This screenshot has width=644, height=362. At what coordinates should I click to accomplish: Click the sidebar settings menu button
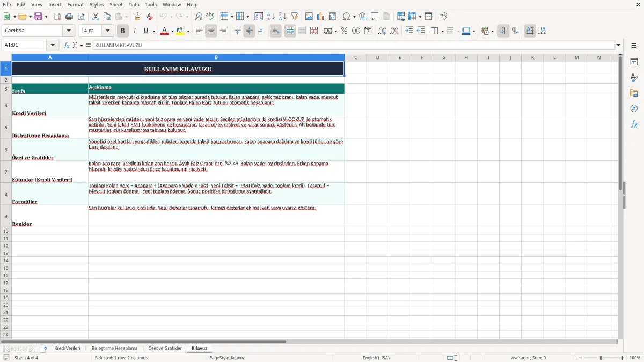[x=634, y=46]
